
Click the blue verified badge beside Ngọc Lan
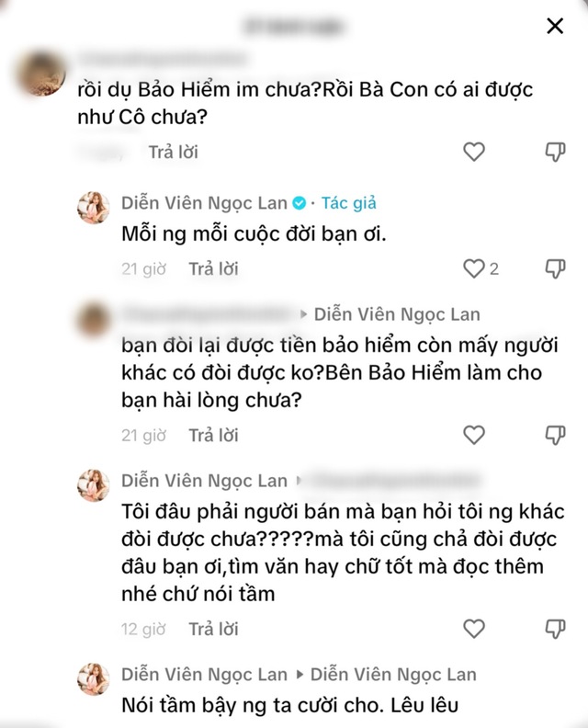[300, 203]
